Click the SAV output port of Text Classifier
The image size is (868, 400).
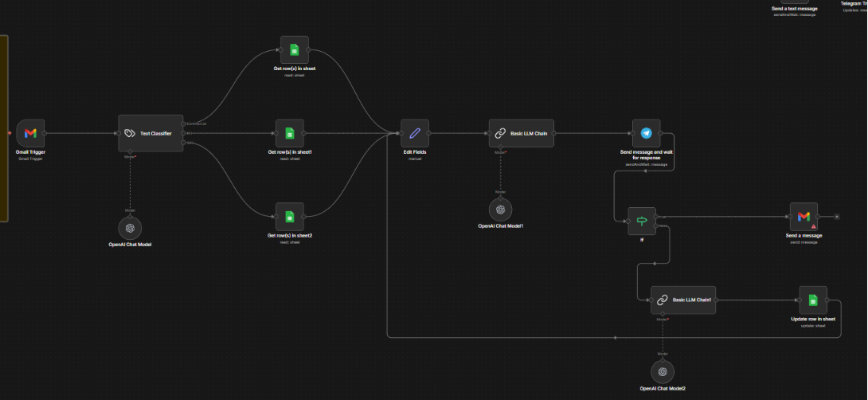point(183,143)
